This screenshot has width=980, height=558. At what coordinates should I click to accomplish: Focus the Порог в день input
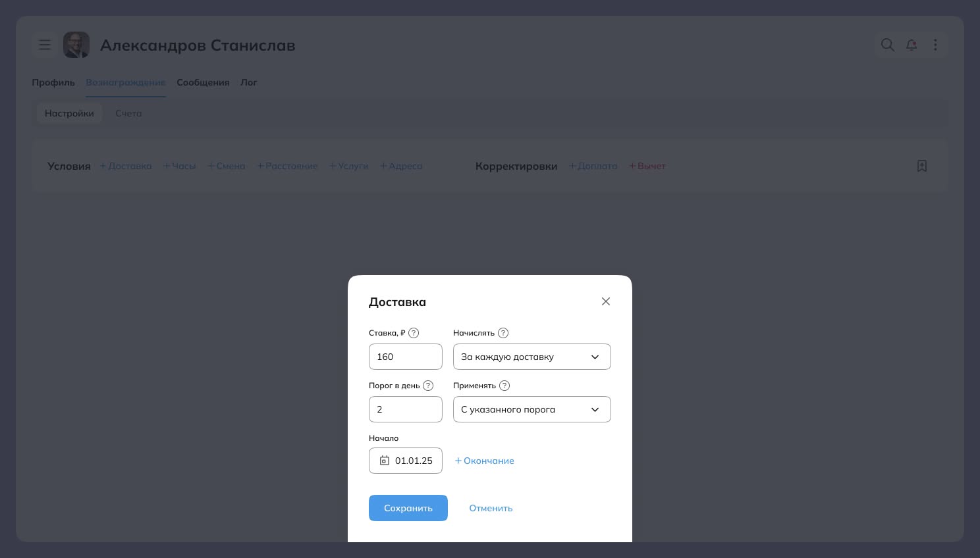pos(406,409)
